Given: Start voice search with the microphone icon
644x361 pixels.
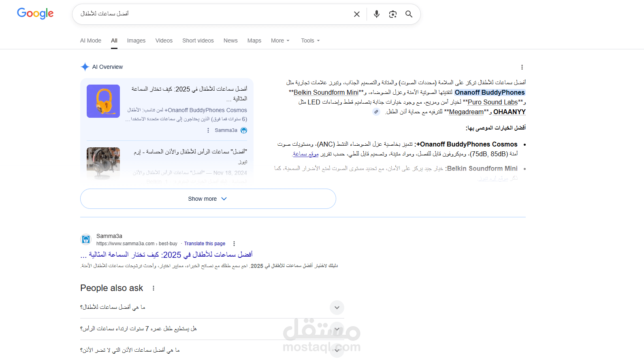Looking at the screenshot, I should point(377,14).
